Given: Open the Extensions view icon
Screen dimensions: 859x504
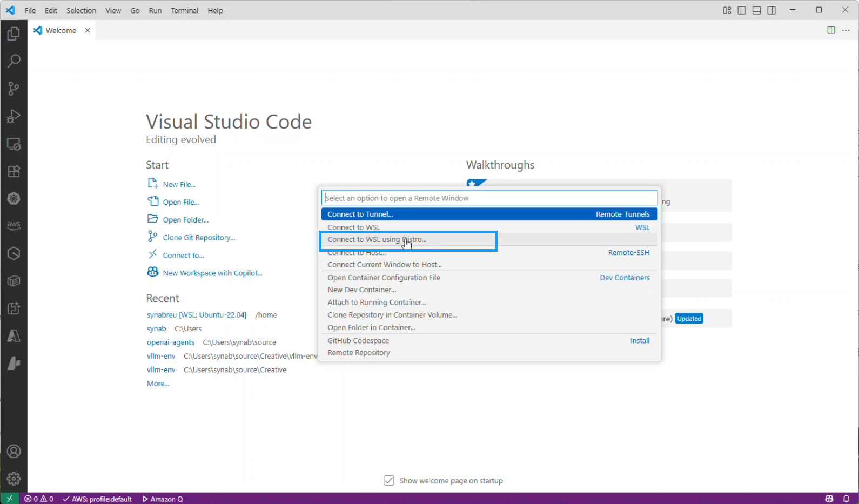Looking at the screenshot, I should (14, 171).
